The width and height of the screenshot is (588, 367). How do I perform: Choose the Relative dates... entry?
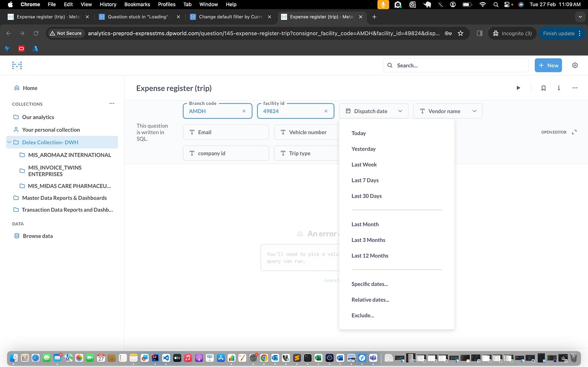point(370,300)
